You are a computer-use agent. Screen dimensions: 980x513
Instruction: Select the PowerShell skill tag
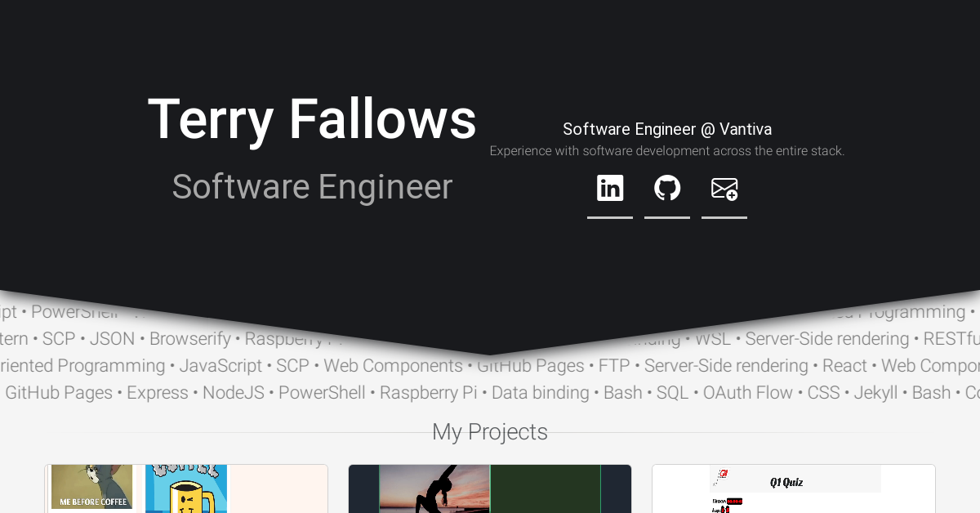pyautogui.click(x=321, y=393)
